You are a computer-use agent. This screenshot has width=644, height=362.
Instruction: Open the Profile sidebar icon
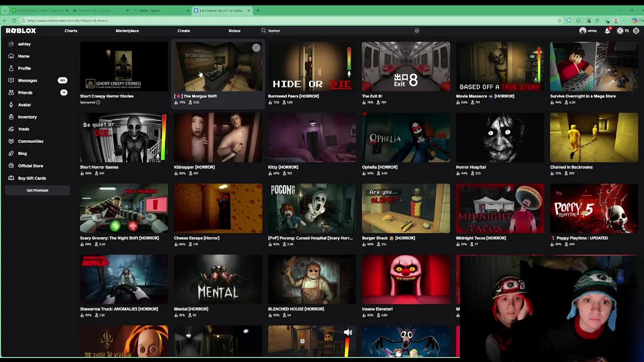click(11, 68)
